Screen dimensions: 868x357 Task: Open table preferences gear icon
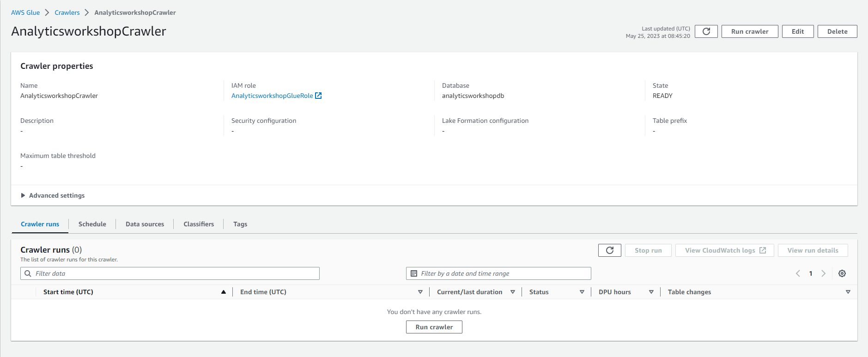point(842,273)
